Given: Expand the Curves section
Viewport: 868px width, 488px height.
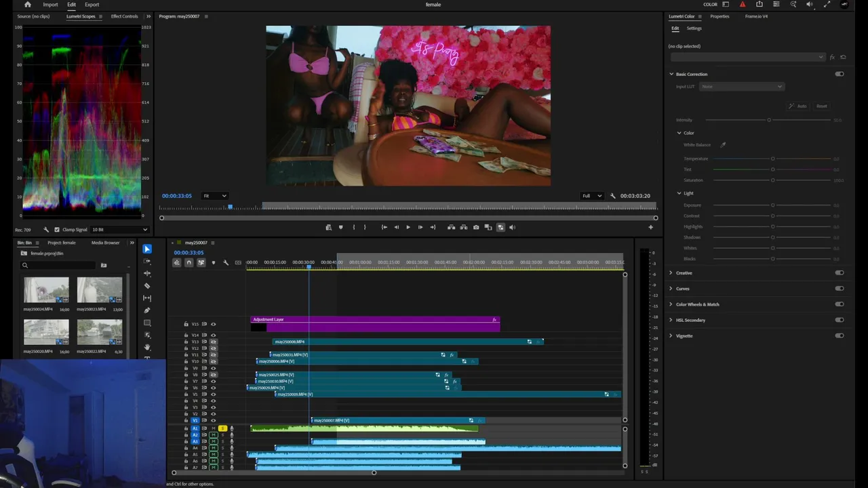Looking at the screenshot, I should 671,289.
